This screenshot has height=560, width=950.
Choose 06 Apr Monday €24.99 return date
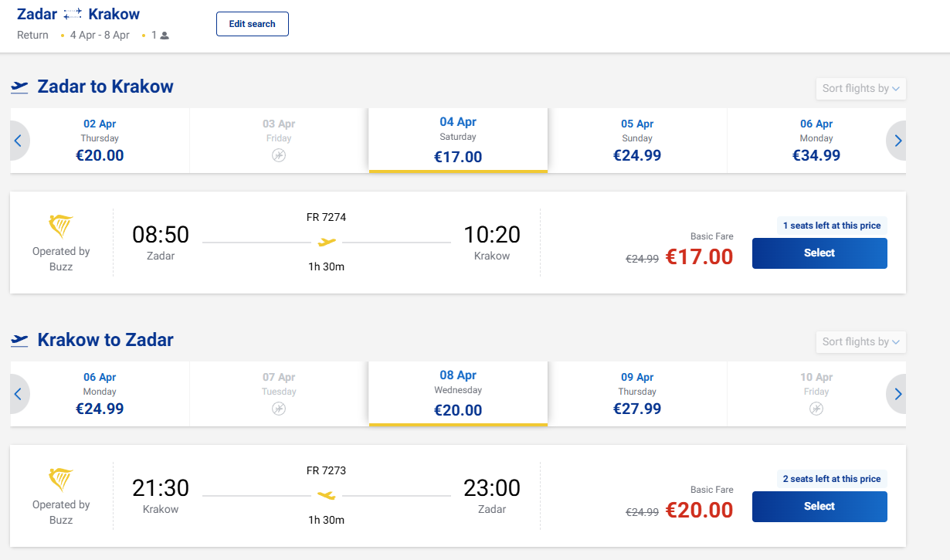100,394
